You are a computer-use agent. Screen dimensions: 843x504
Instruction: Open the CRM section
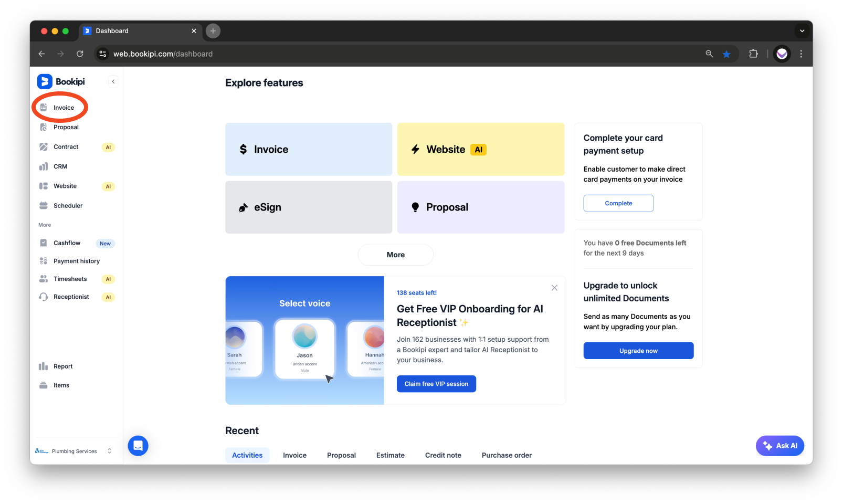click(60, 166)
